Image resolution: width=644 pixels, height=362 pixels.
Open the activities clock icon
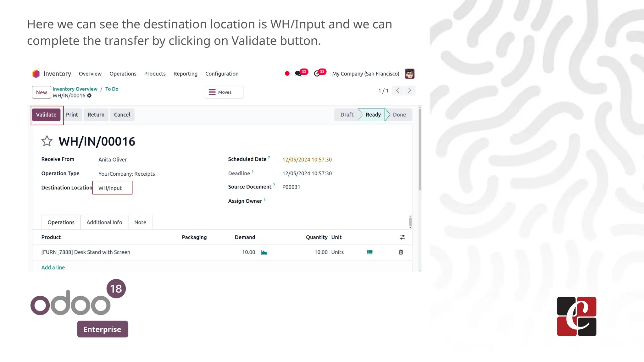coord(317,74)
